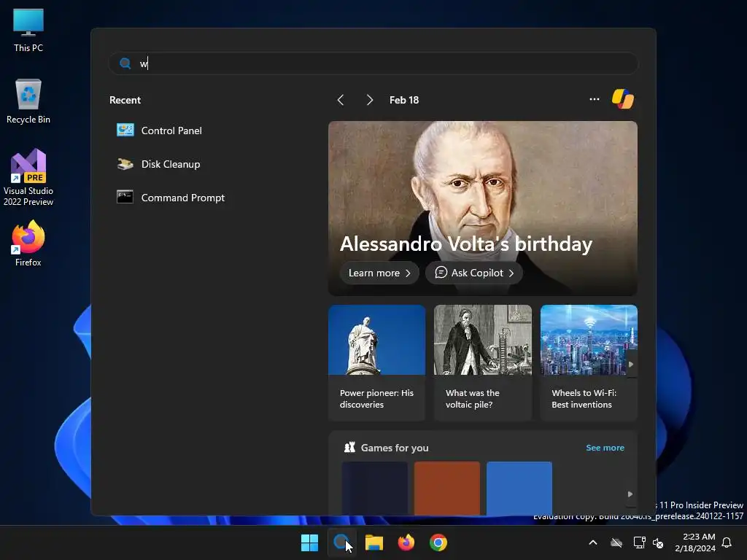Open clock and calendar 2:23 AM
747x560 pixels.
pos(695,542)
